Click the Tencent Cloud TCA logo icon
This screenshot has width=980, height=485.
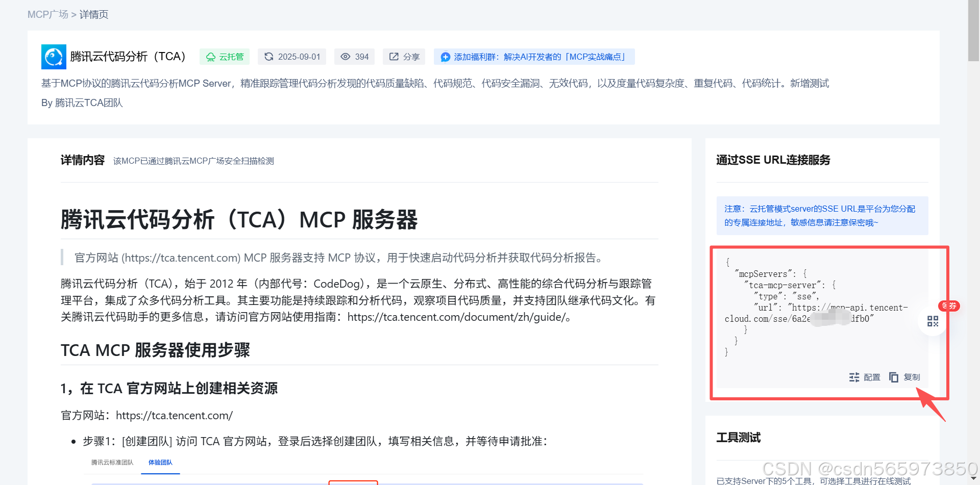pos(54,57)
